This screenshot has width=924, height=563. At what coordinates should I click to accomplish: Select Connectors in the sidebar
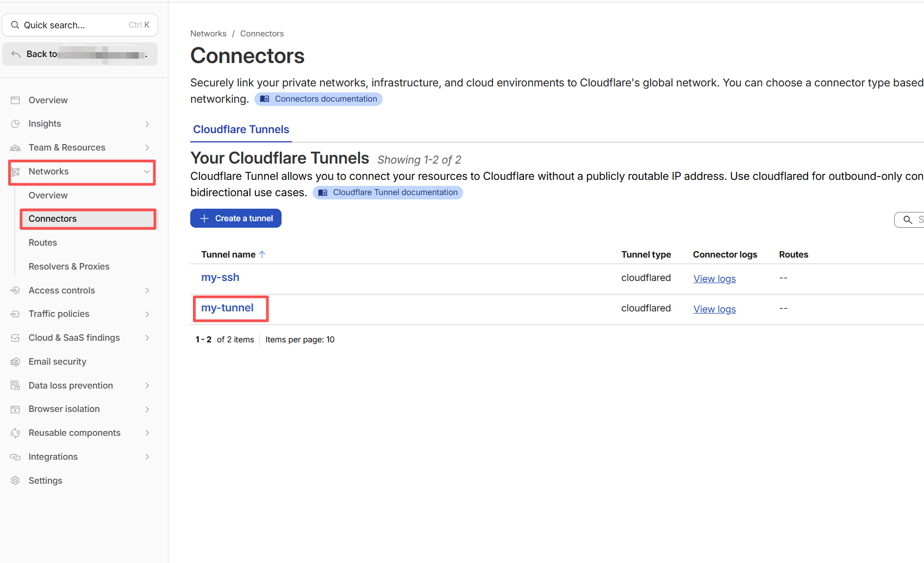point(88,219)
